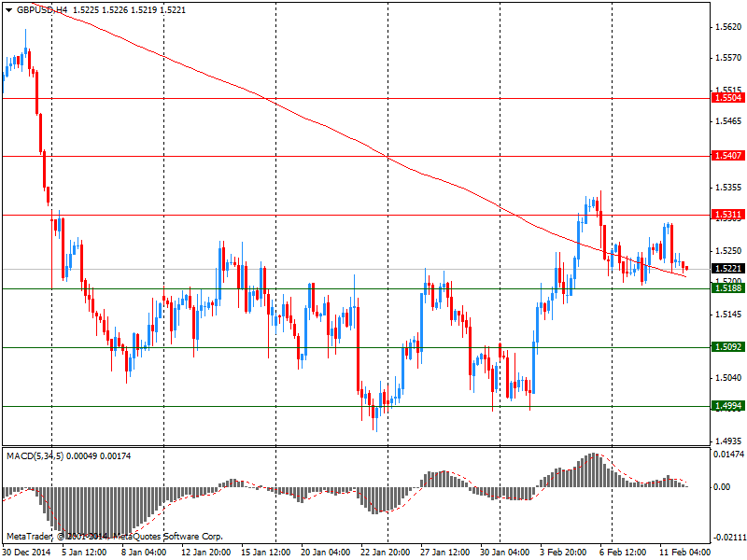Click the 8 Jan 04:00 time label
Image resolution: width=747 pixels, height=560 pixels.
[144, 553]
